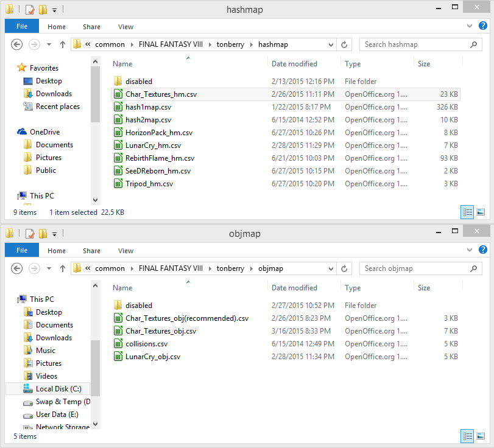Open Help in objmap window

482,250
